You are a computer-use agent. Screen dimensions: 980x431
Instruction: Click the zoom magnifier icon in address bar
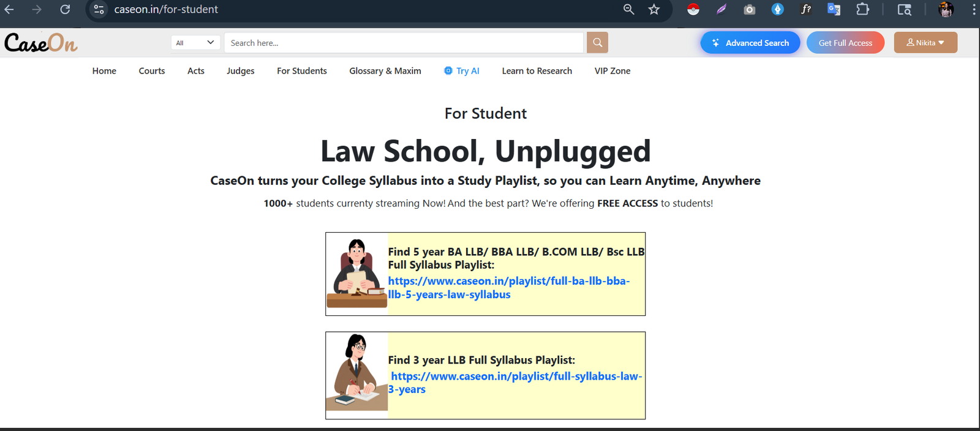click(628, 9)
